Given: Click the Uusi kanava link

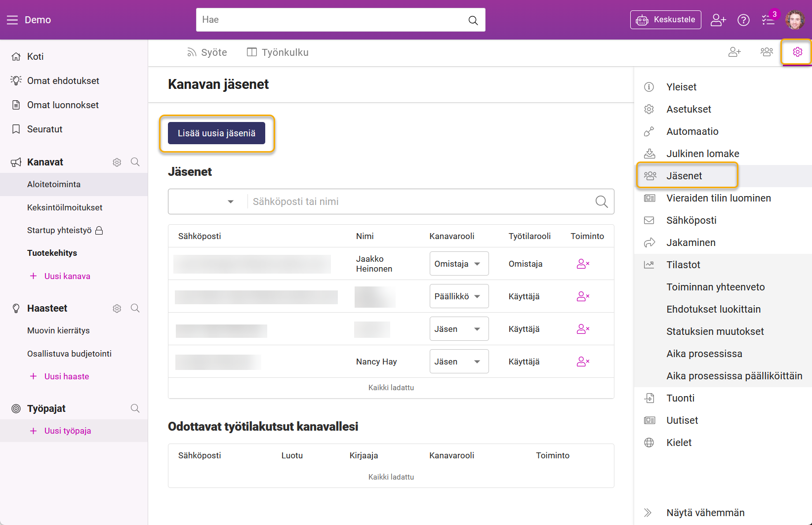Looking at the screenshot, I should (x=67, y=276).
